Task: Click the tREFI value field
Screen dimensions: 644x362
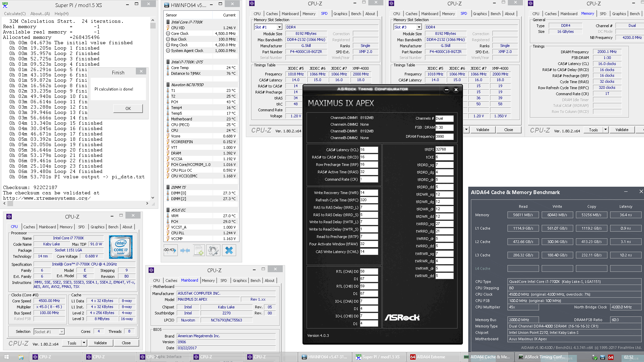Action: coord(444,149)
